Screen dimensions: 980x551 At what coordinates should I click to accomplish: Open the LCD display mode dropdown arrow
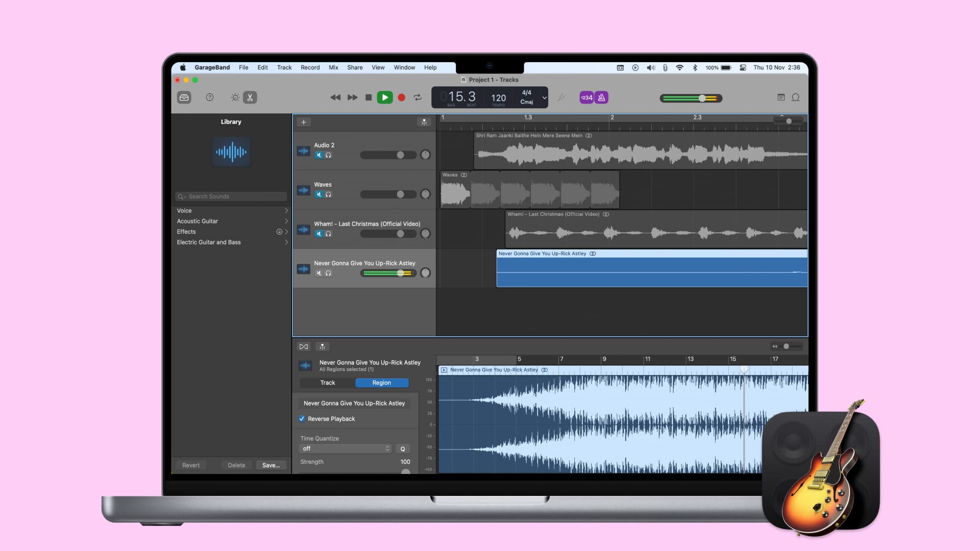click(x=544, y=97)
